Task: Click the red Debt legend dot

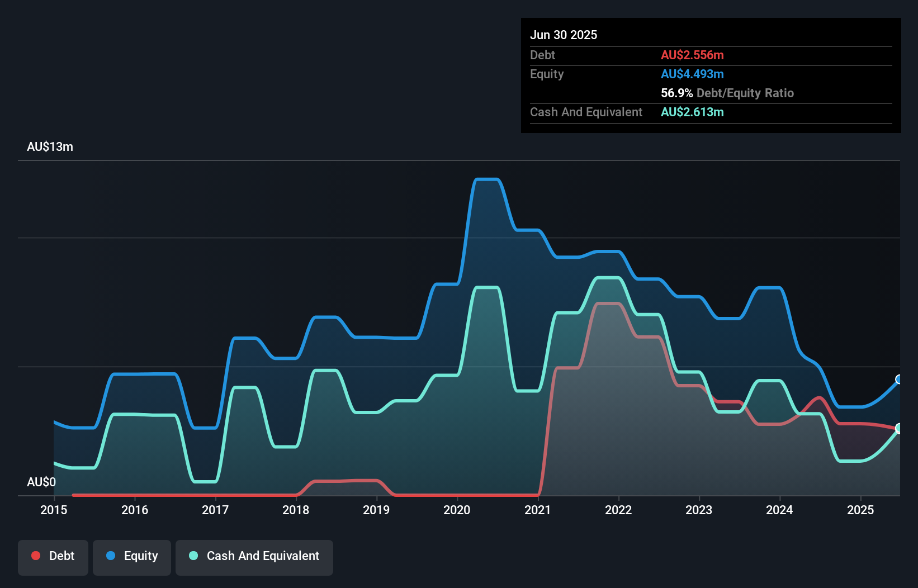Action: [x=36, y=556]
